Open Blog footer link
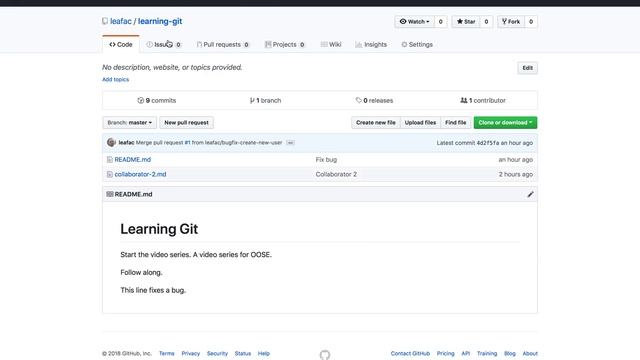Screen dimensions: 640x360 [x=510, y=353]
